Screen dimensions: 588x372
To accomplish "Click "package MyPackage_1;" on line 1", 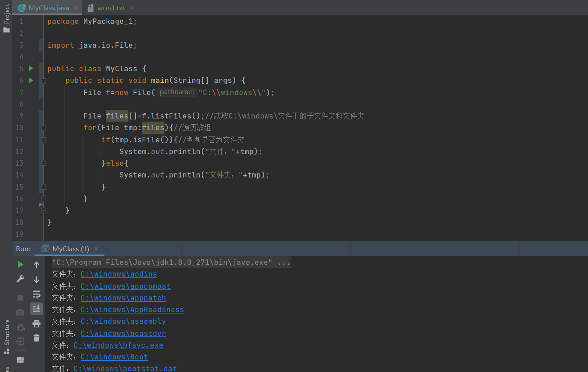I will (92, 21).
